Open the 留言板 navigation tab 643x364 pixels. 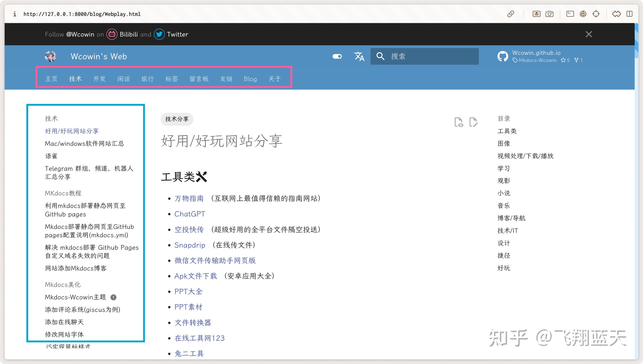[199, 79]
